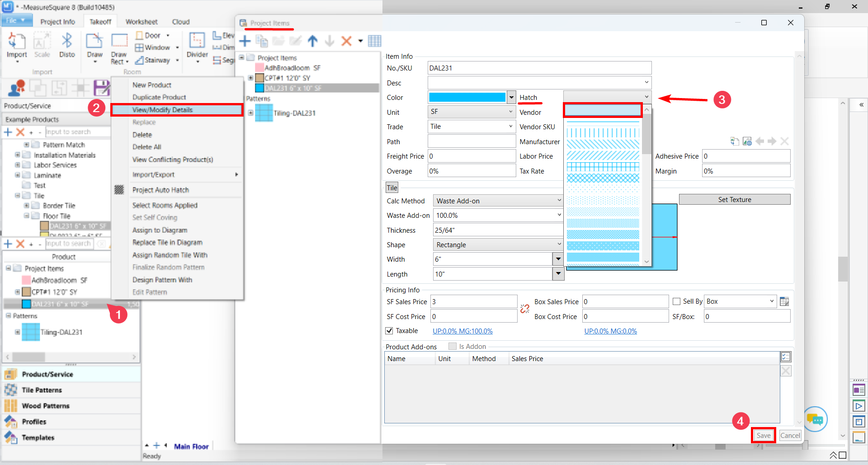Open the Wood Patterns panel
The height and width of the screenshot is (465, 868).
(71, 406)
